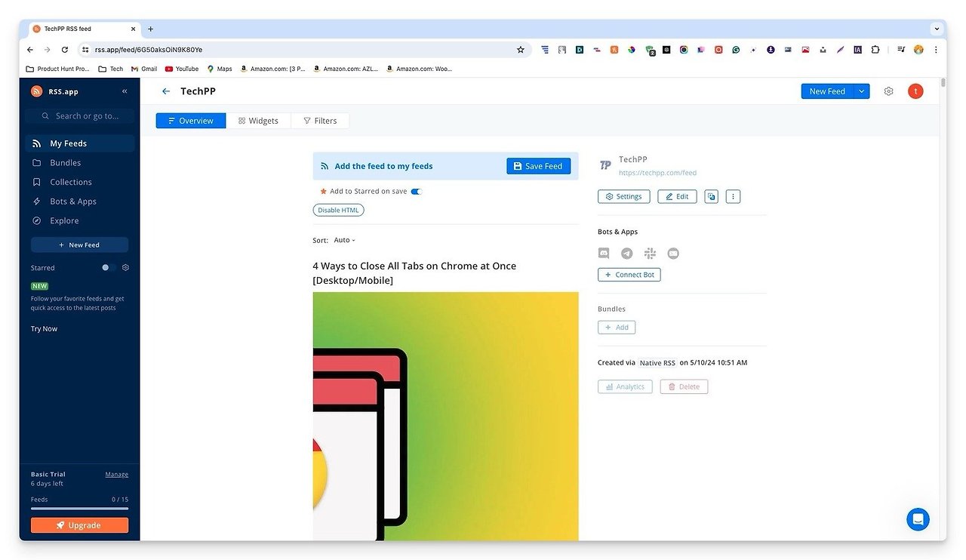Collapse the sidebar with double-chevron icon
The height and width of the screenshot is (560, 966).
pyautogui.click(x=125, y=91)
